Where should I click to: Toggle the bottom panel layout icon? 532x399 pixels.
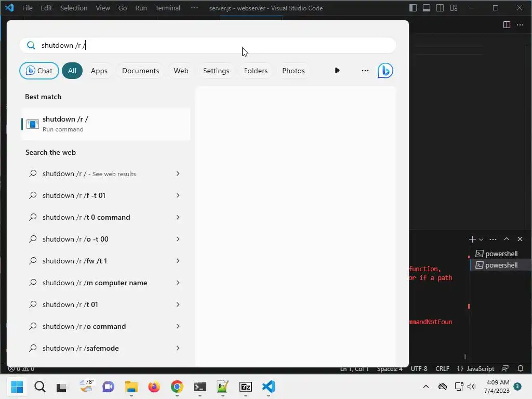click(x=427, y=8)
